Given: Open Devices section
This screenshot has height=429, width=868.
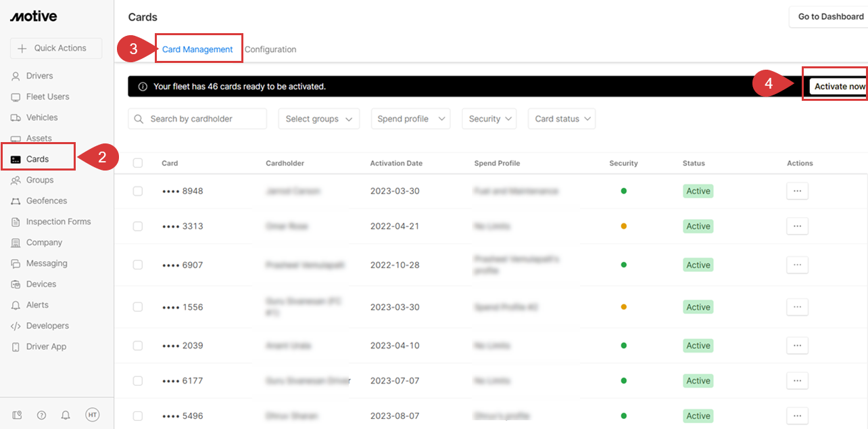Looking at the screenshot, I should click(41, 284).
